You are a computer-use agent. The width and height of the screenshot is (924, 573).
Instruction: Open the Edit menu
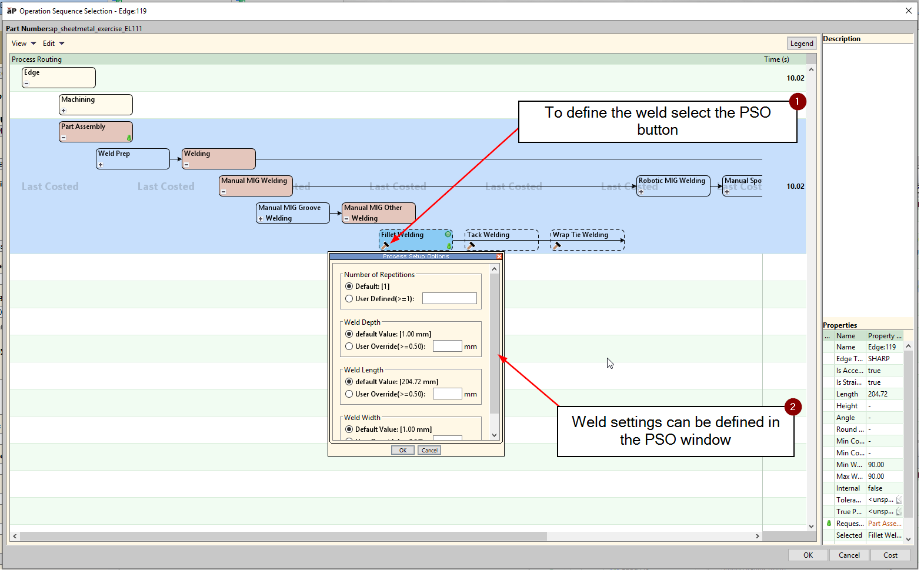53,44
